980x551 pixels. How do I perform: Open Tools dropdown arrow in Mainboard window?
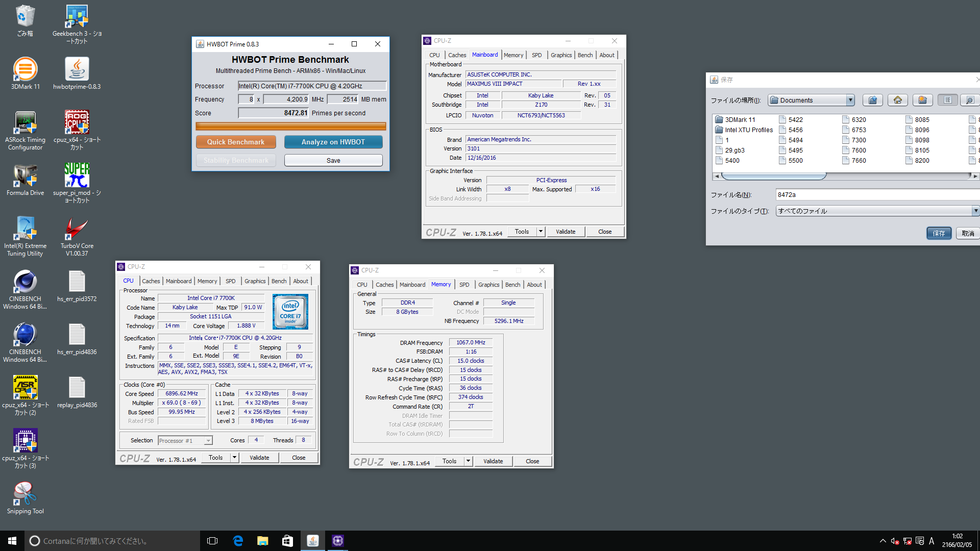click(x=541, y=232)
